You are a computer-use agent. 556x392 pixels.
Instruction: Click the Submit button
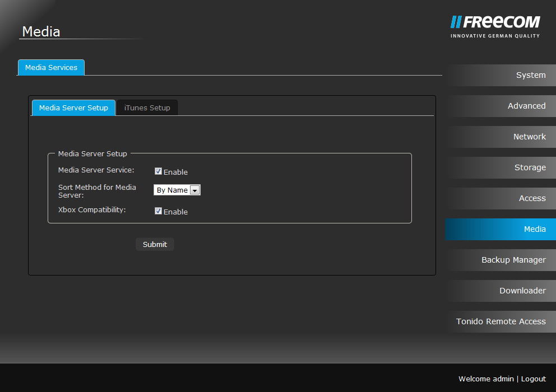[155, 244]
